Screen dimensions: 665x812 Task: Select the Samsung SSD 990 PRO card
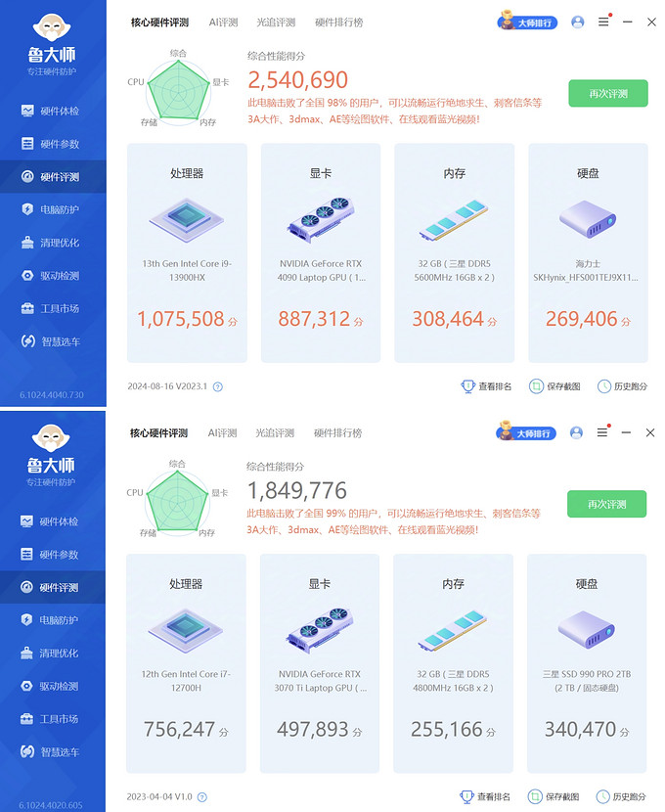click(587, 663)
